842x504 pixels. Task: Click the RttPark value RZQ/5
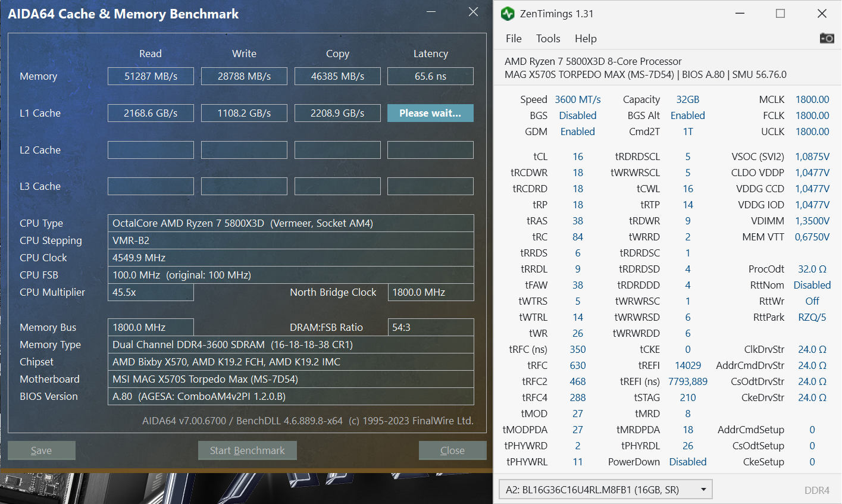[812, 317]
